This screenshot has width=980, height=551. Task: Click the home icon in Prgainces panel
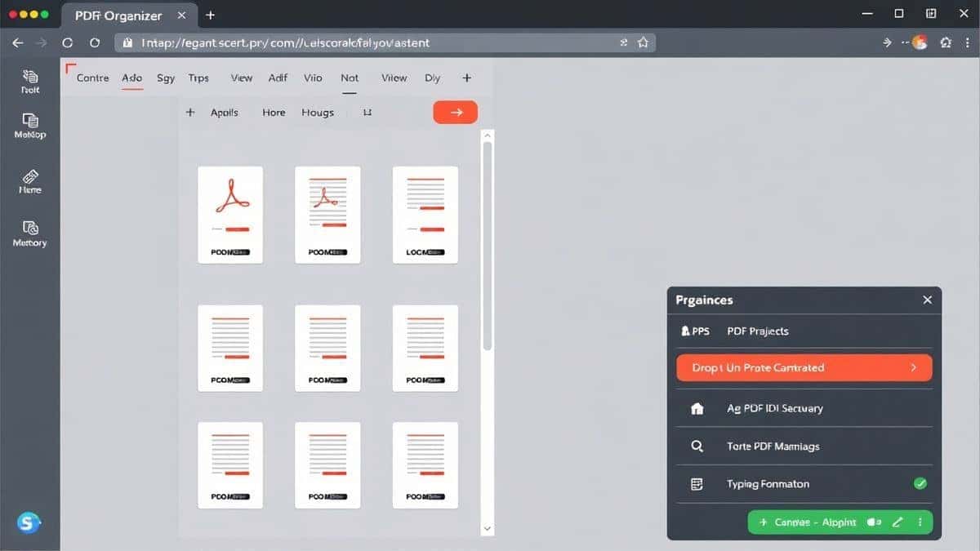pyautogui.click(x=697, y=408)
